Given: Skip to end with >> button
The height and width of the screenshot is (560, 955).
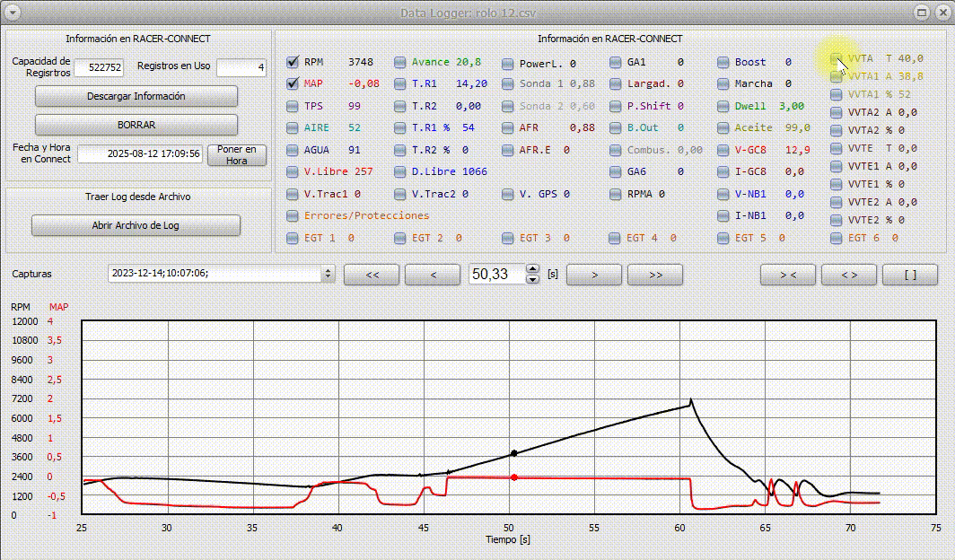Looking at the screenshot, I should click(655, 275).
